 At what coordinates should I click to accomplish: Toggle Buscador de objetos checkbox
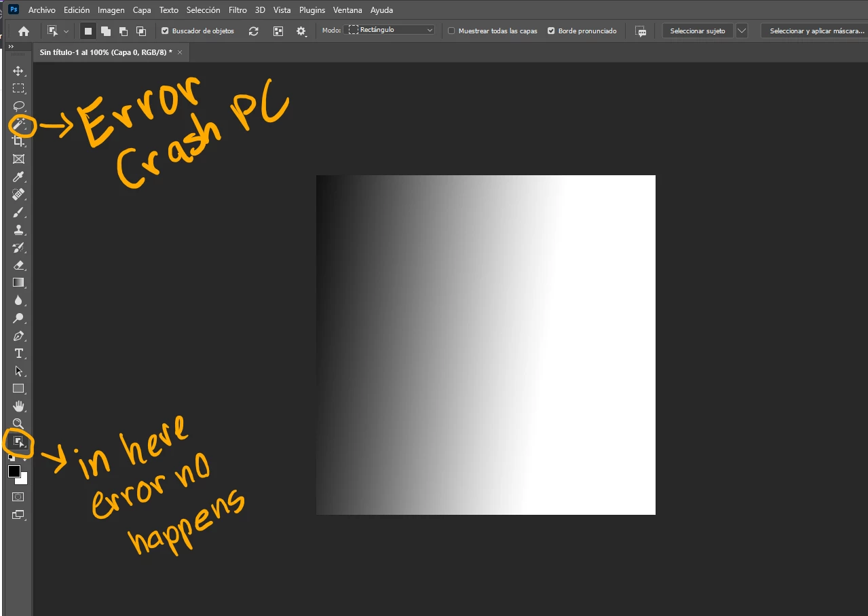click(x=165, y=31)
